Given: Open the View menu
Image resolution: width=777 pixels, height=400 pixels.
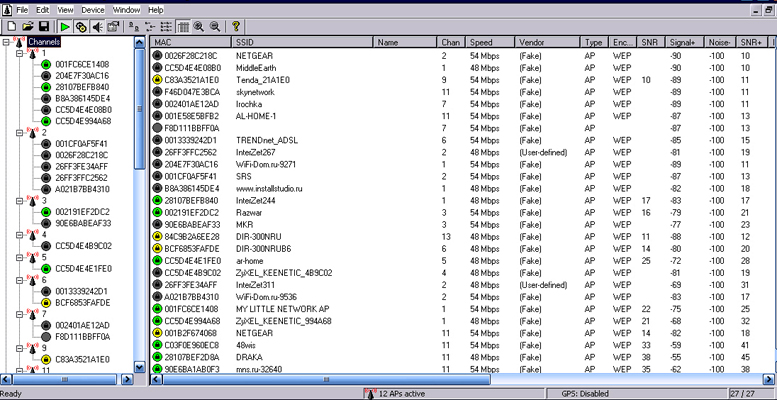Looking at the screenshot, I should [x=65, y=10].
